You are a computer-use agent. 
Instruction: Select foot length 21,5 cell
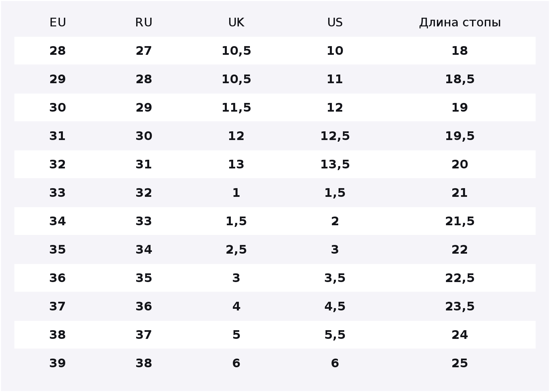click(460, 221)
